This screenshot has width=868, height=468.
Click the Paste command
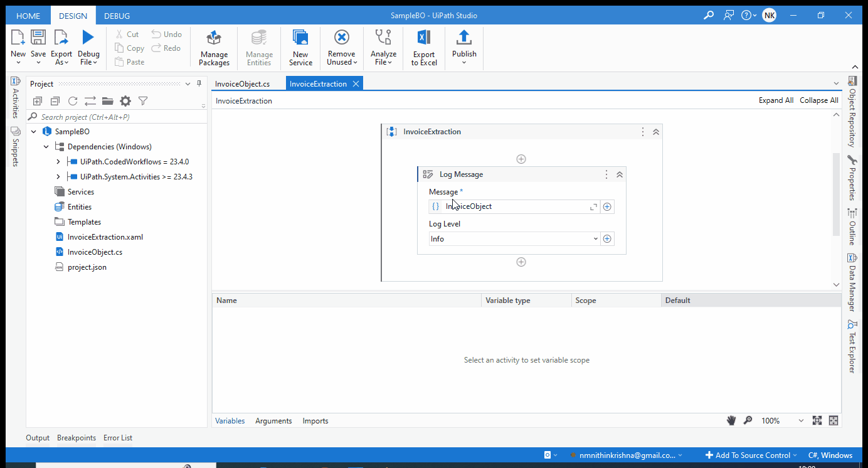point(129,62)
